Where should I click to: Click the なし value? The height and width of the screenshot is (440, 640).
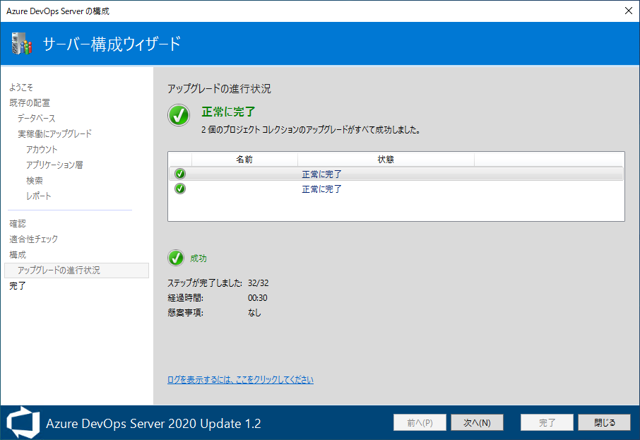pos(254,313)
